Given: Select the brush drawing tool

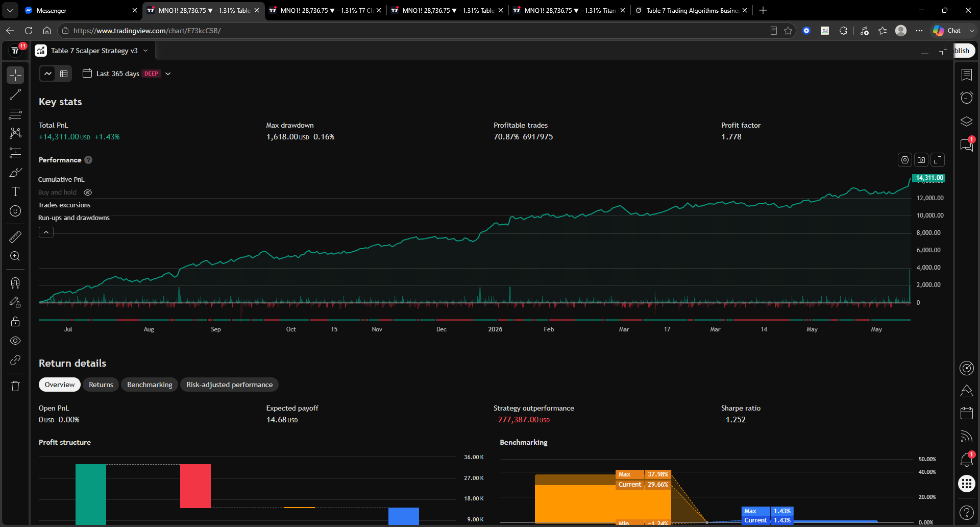Looking at the screenshot, I should click(15, 172).
